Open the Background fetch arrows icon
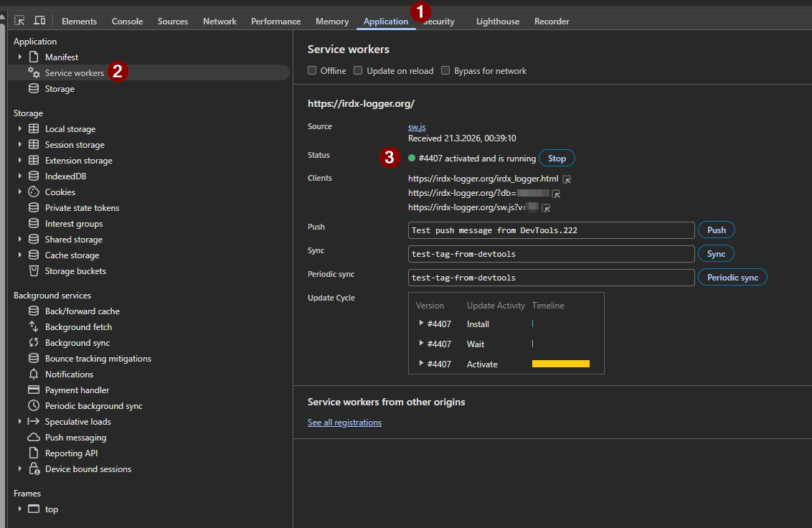This screenshot has height=528, width=812. [33, 327]
